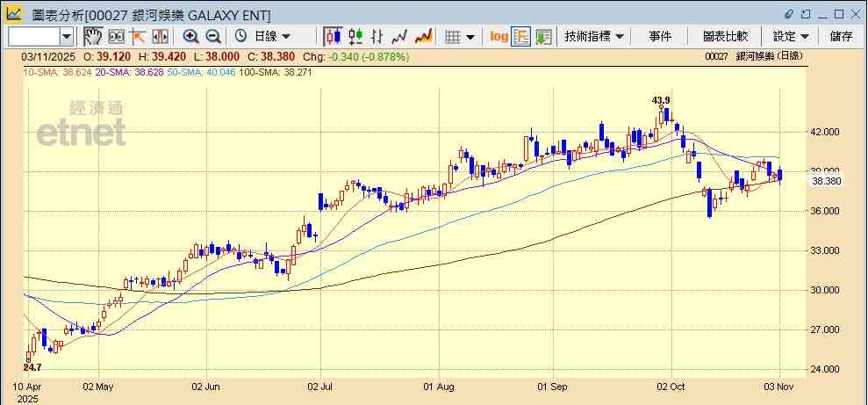Viewport: 868px width, 405px height.
Task: Click the 事件 button
Action: (x=660, y=36)
